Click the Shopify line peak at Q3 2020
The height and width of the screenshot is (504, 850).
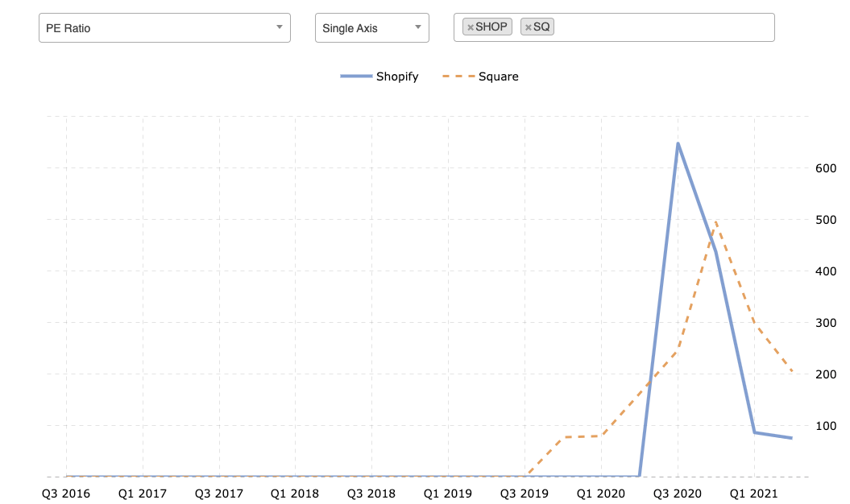678,143
